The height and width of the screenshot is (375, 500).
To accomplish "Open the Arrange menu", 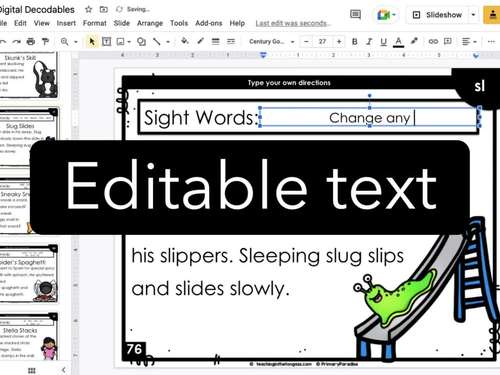I will pyautogui.click(x=150, y=23).
